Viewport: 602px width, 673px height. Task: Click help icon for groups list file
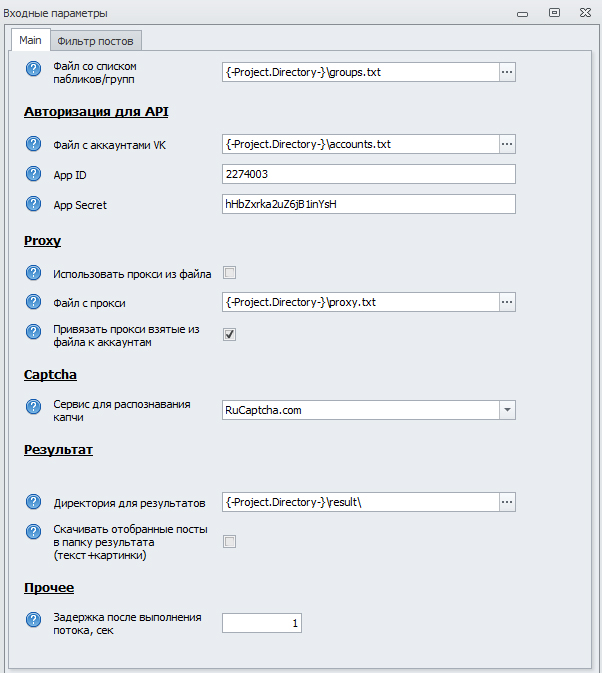[x=32, y=70]
